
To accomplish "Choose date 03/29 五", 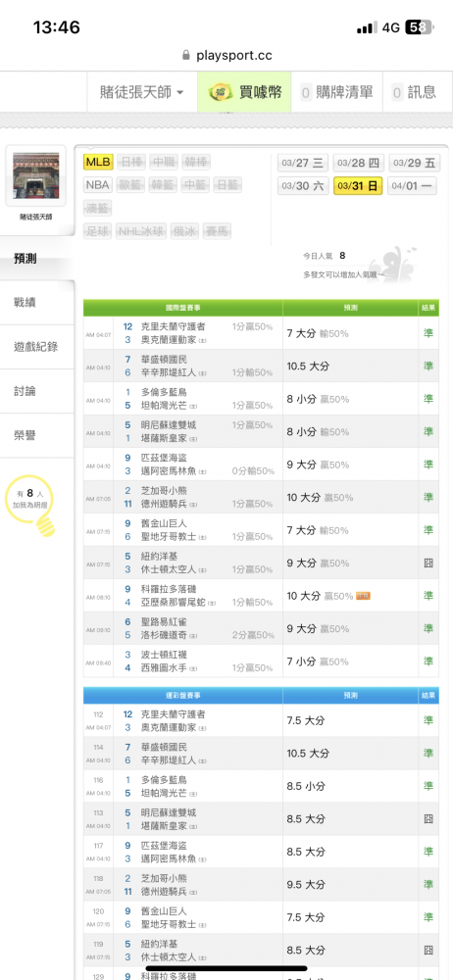I will (x=414, y=163).
